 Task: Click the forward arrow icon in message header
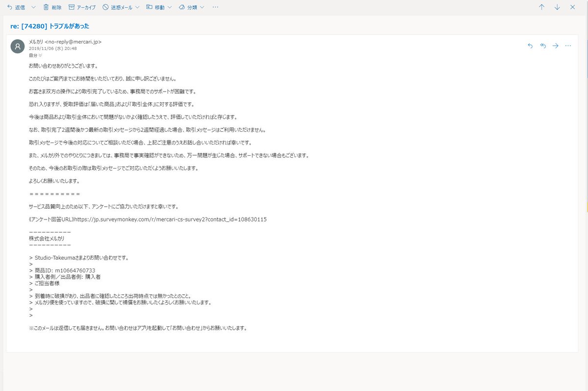click(x=555, y=46)
